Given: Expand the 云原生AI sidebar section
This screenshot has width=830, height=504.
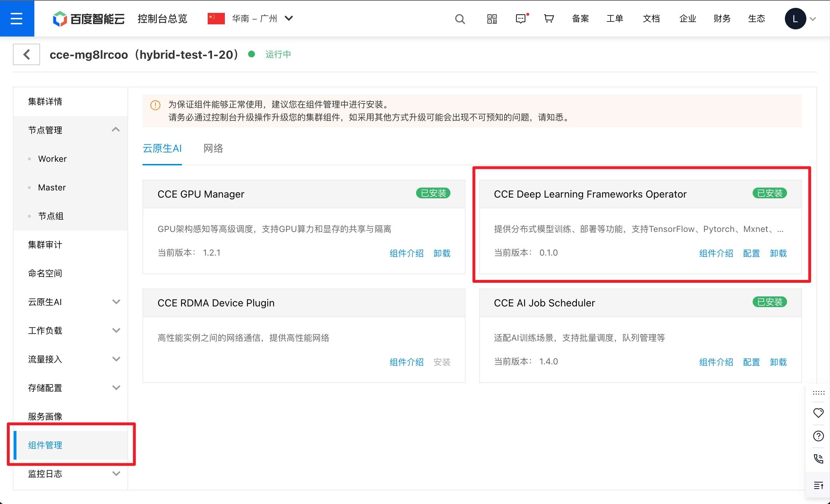Looking at the screenshot, I should point(116,302).
